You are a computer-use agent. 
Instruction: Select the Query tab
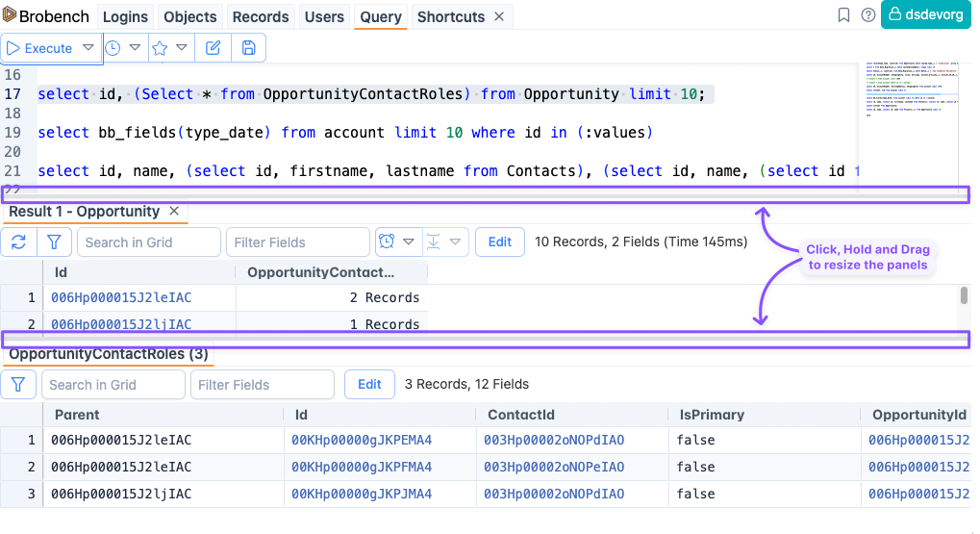381,17
